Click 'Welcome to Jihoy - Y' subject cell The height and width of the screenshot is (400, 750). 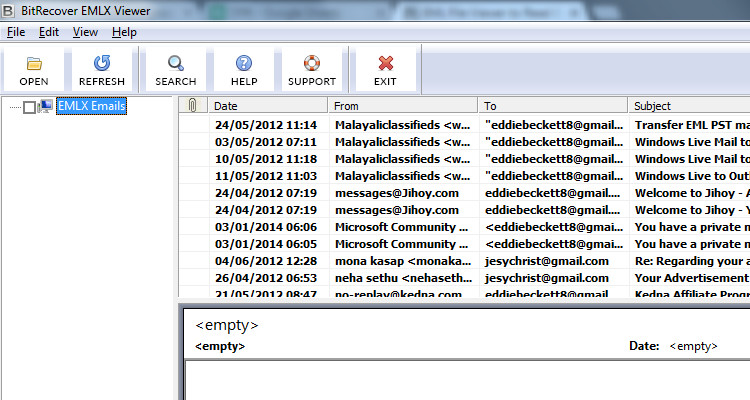click(692, 210)
